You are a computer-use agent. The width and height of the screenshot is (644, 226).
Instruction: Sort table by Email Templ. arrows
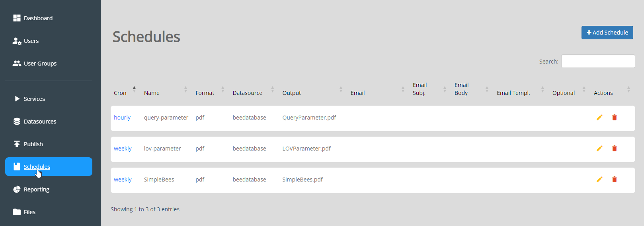pyautogui.click(x=543, y=89)
